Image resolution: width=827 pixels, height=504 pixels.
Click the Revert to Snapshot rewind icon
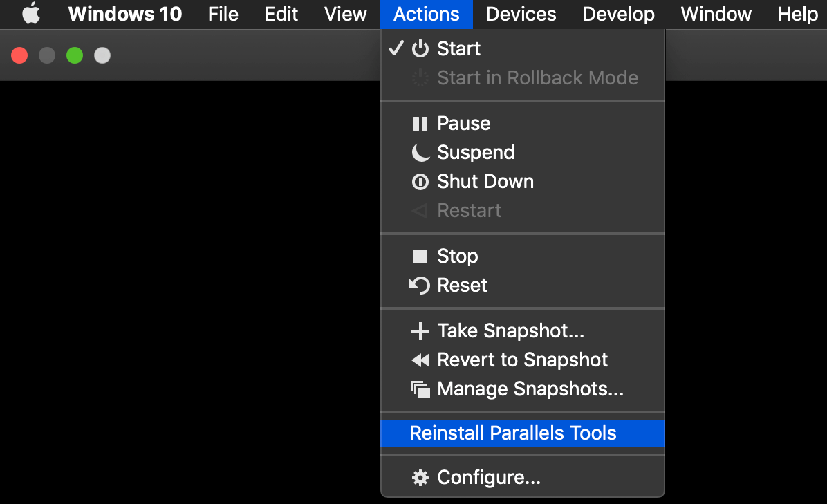420,360
